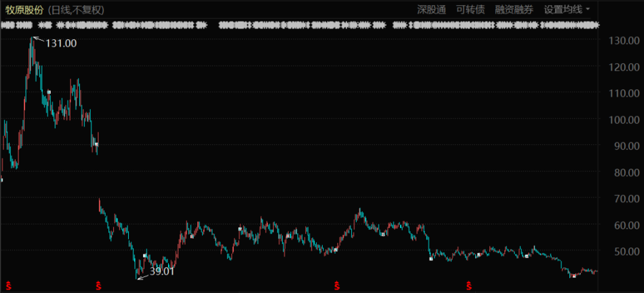
Task: Click the small arrow next to 设置均线
Action: (x=587, y=10)
